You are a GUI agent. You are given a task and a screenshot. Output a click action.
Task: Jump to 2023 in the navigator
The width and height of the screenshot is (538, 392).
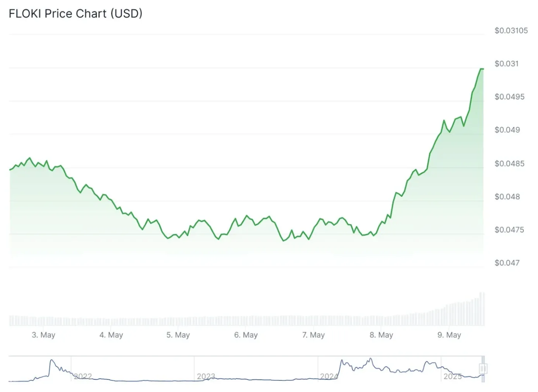click(x=206, y=376)
